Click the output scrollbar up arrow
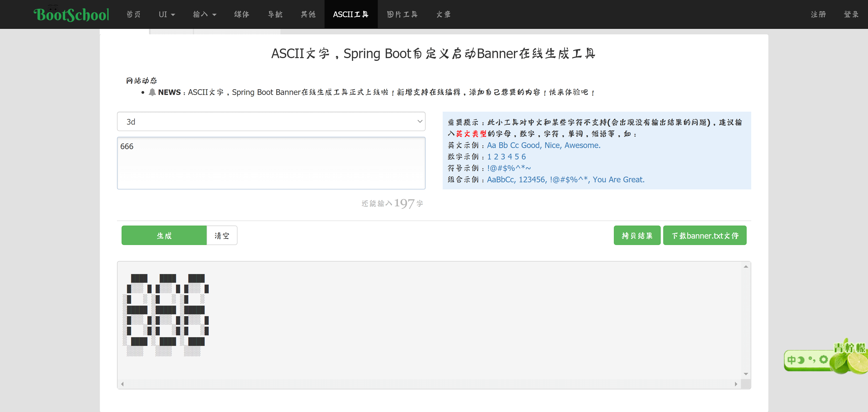 (x=746, y=267)
